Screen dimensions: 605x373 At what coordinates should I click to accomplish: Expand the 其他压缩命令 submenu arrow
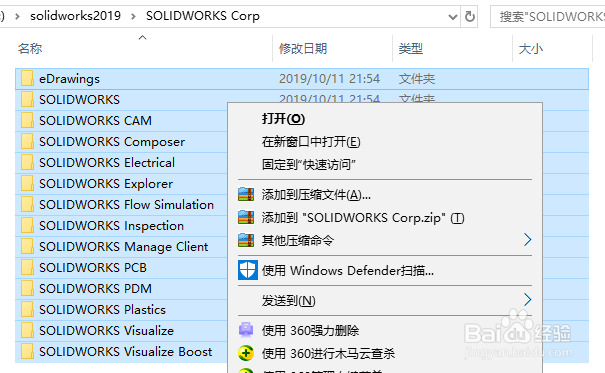527,240
